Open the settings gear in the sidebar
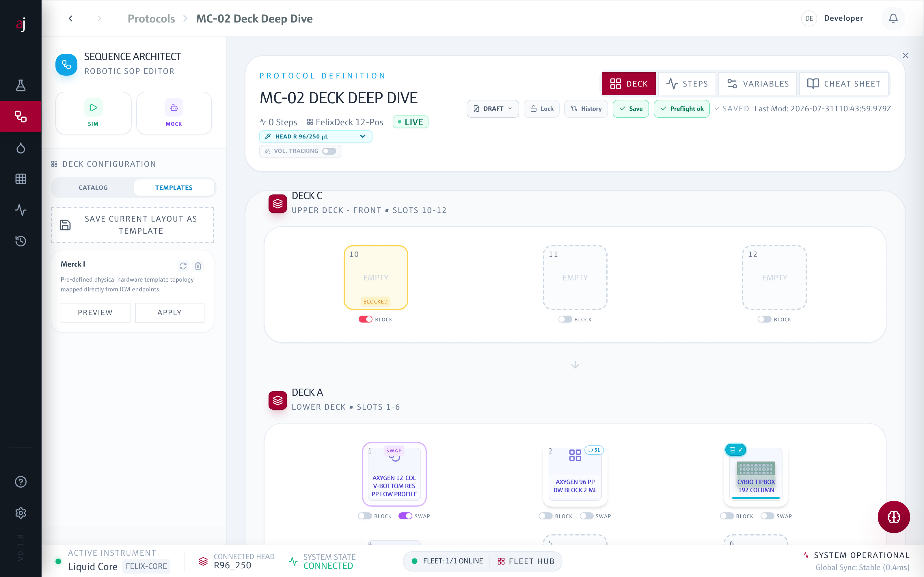This screenshot has width=924, height=577. click(21, 512)
